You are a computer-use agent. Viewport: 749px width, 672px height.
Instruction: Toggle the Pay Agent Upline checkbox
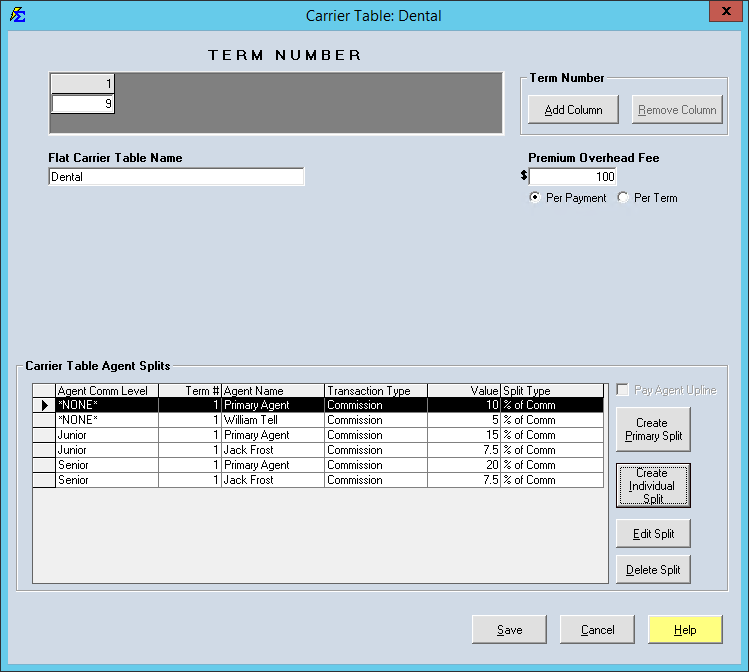pyautogui.click(x=624, y=390)
